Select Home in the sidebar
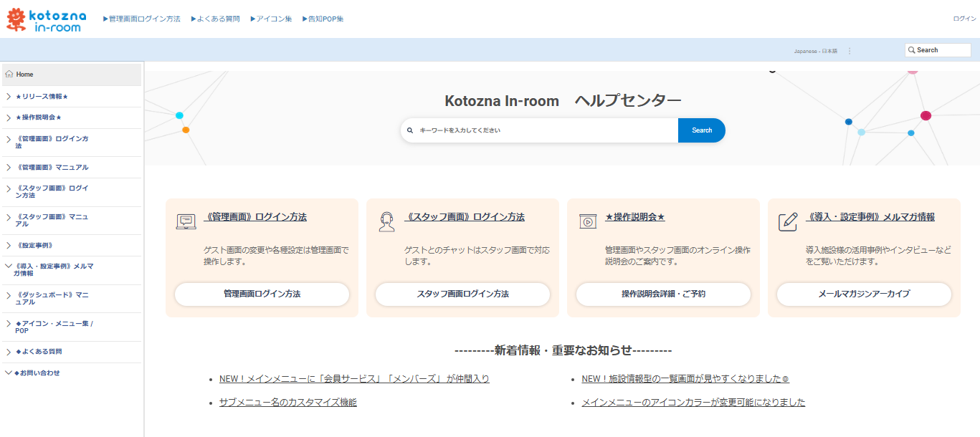Viewport: 980px width, 437px height. (x=72, y=75)
